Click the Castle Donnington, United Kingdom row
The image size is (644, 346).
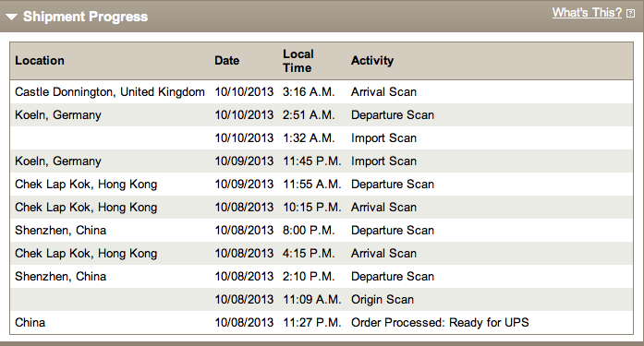322,92
